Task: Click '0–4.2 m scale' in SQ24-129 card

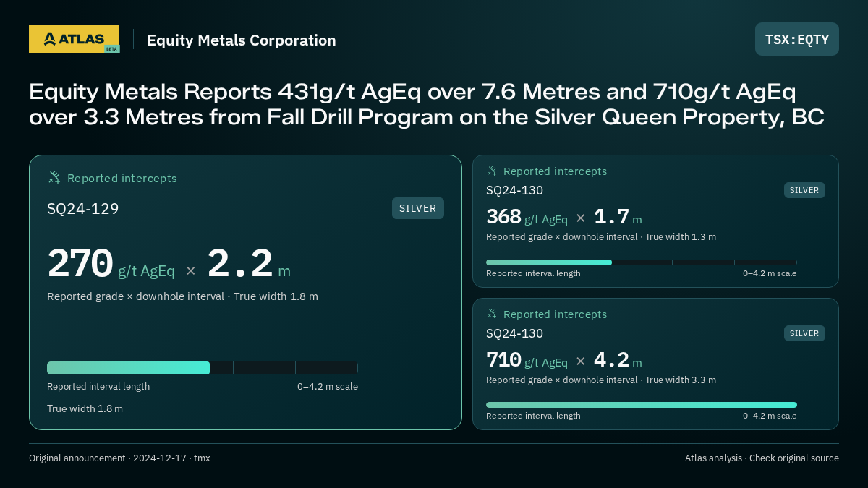Action: point(328,387)
